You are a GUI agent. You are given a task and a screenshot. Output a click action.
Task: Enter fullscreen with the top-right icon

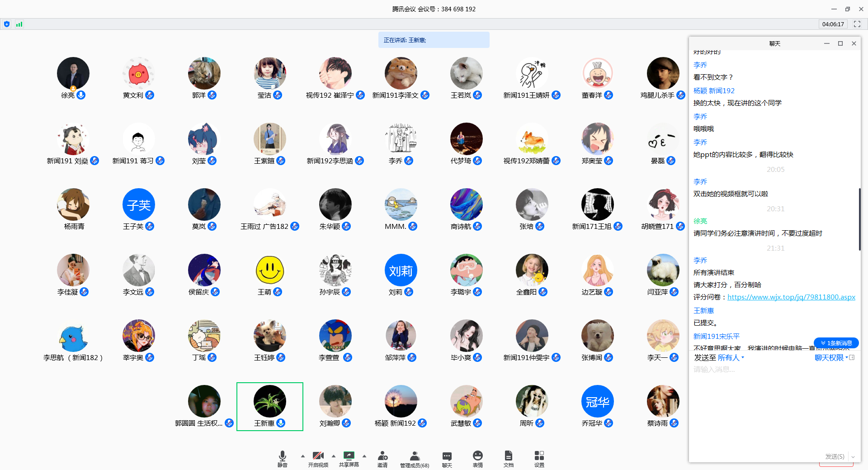[x=857, y=24]
